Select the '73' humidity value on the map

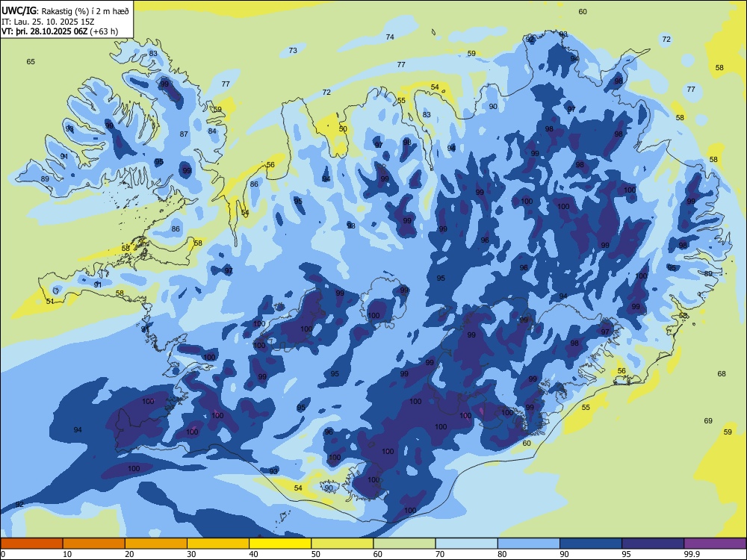(293, 50)
